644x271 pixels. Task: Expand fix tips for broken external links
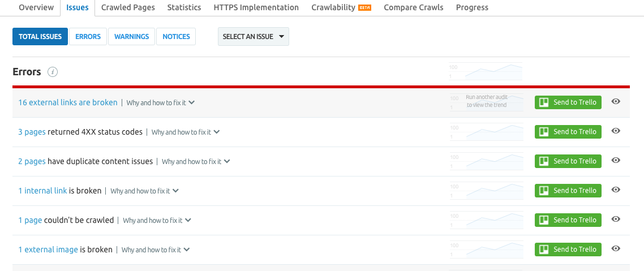coord(161,103)
